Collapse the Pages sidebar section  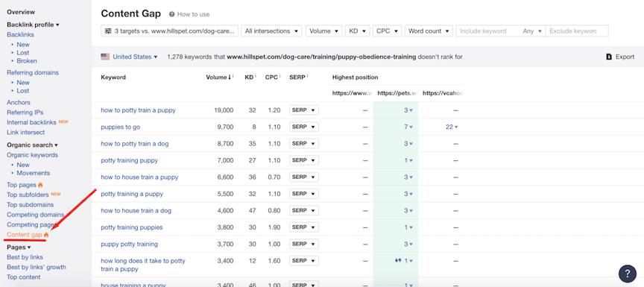pyautogui.click(x=19, y=247)
